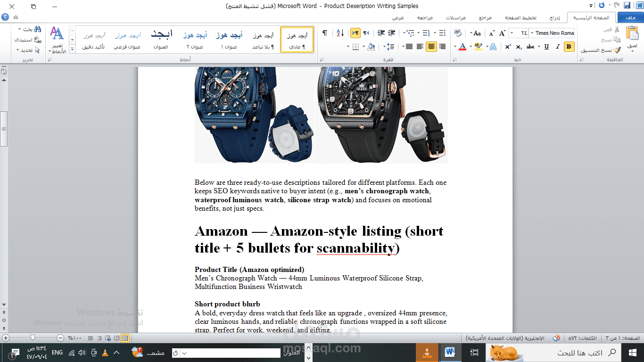Open File tab (ملف)

pos(630,17)
